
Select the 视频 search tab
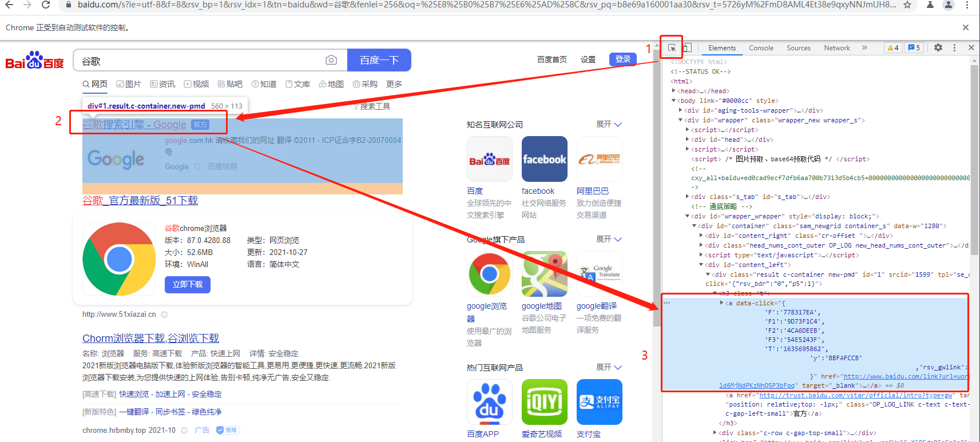pos(196,84)
